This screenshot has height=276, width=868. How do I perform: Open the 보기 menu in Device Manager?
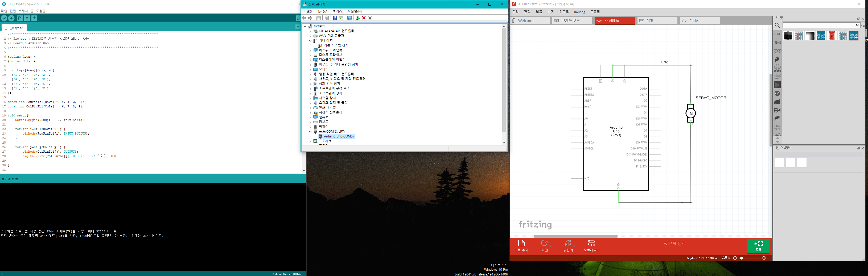339,11
